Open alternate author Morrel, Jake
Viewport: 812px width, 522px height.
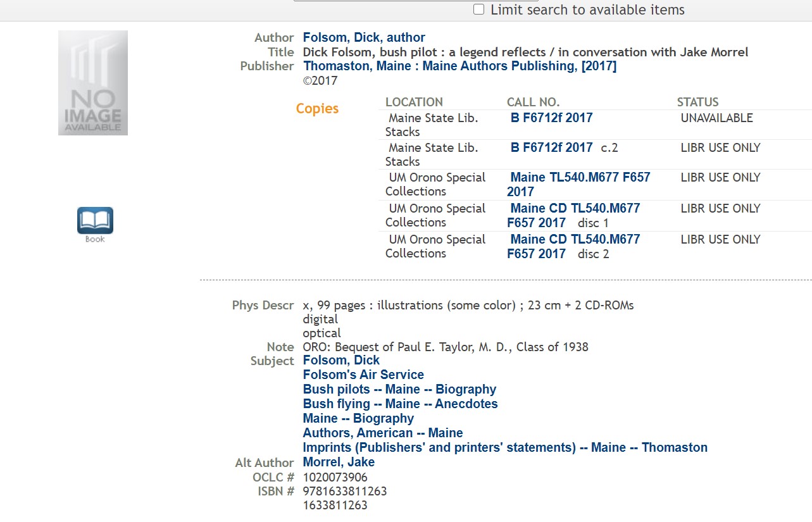tap(339, 462)
